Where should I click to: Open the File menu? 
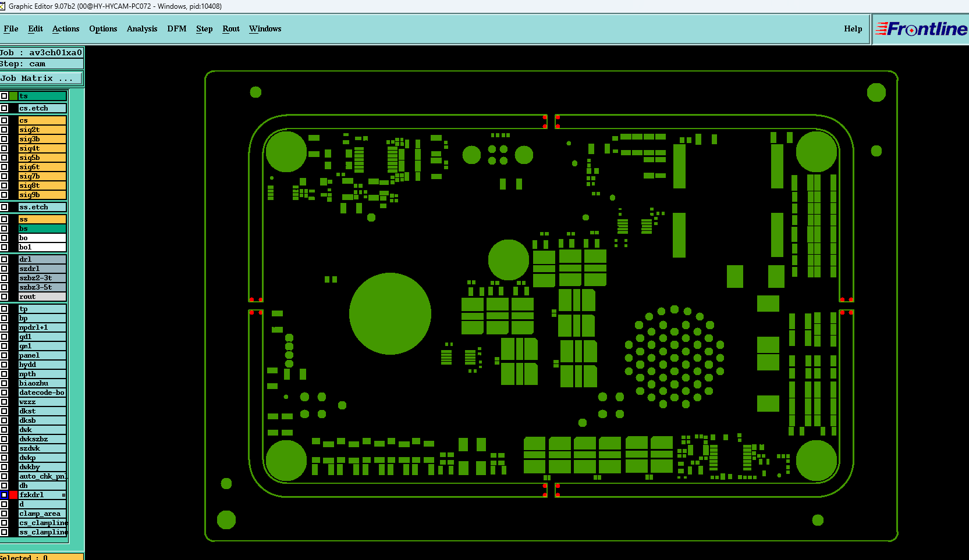point(10,28)
